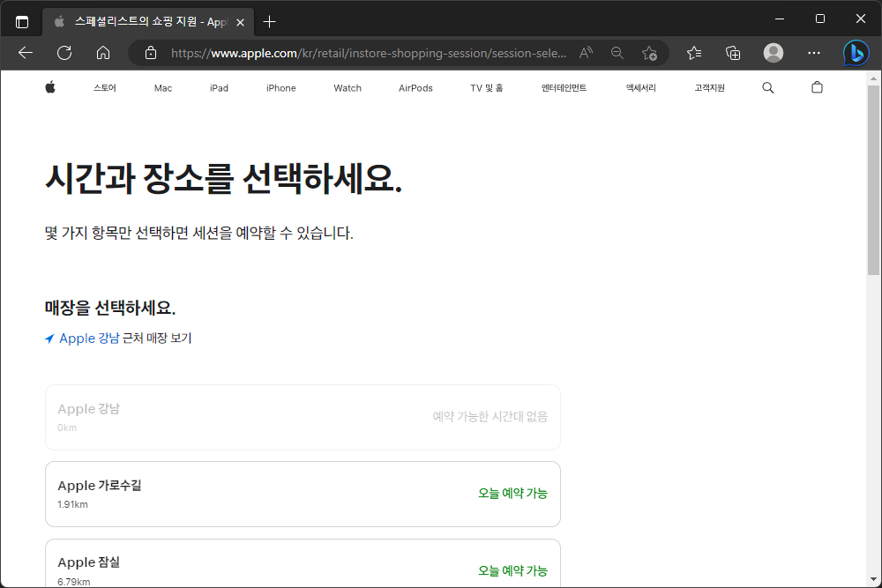Open a new tab with plus button

[269, 22]
